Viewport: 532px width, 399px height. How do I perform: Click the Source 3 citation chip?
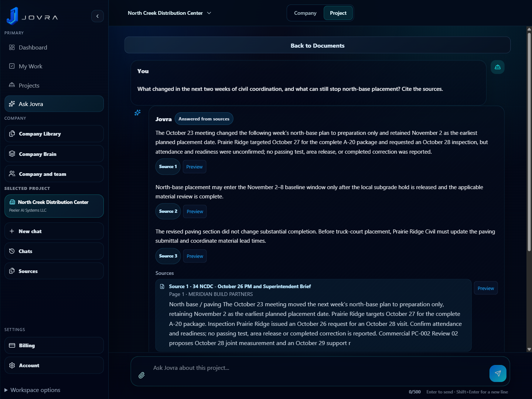(x=168, y=256)
